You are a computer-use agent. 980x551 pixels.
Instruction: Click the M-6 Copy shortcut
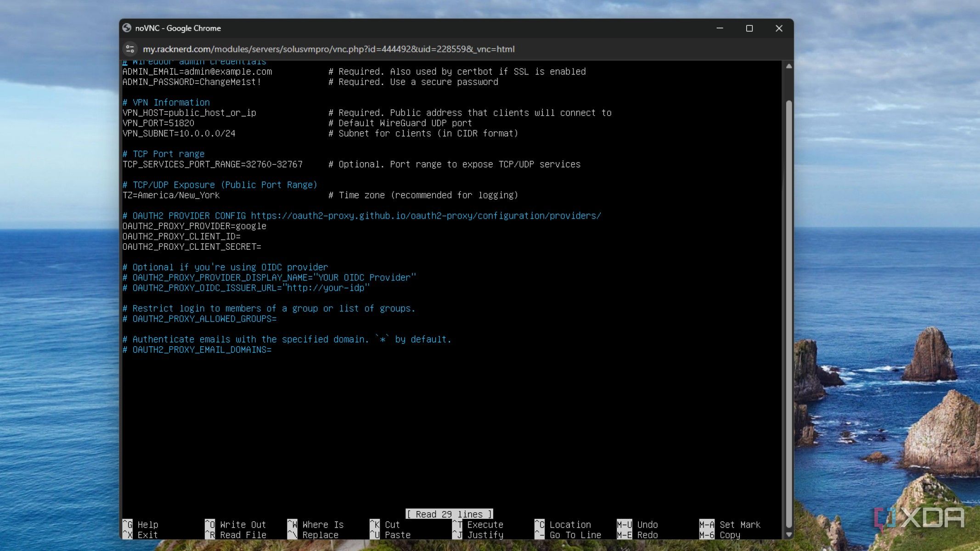click(720, 535)
